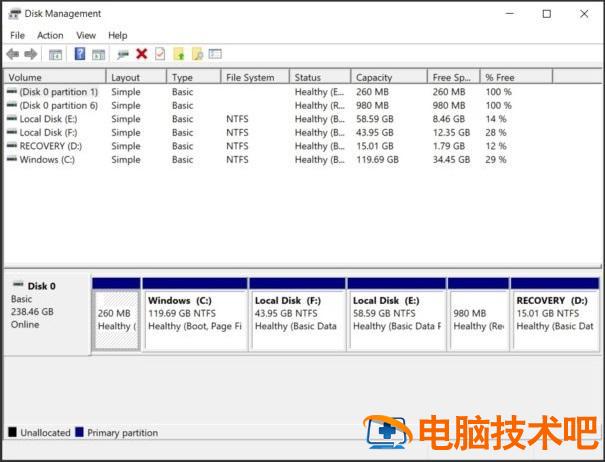Click drive icon next to RECOVERY (D:) row
This screenshot has width=605, height=462.
(12, 146)
